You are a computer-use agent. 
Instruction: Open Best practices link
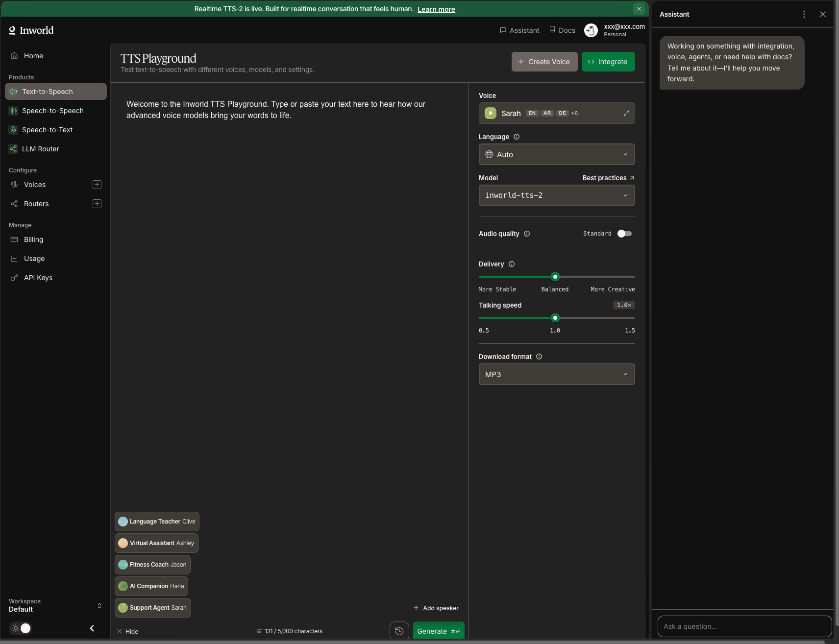coord(608,178)
